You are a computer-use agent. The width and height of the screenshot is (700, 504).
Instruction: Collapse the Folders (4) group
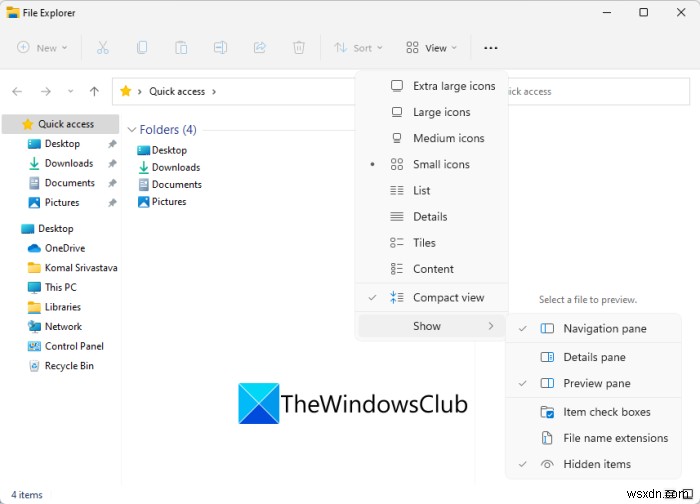[x=132, y=130]
